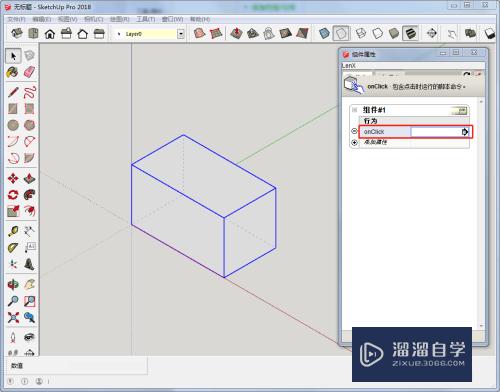Open the File menu
Viewport: 500px width, 392px height.
[16, 19]
